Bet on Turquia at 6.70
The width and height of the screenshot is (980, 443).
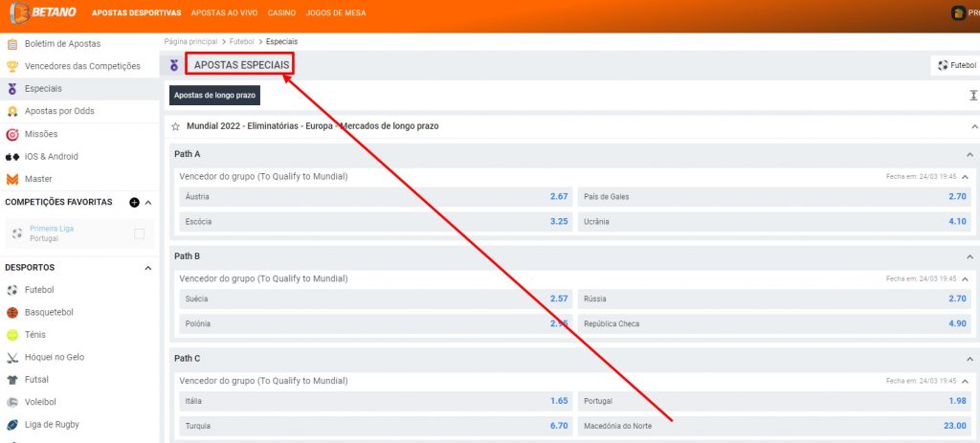tap(375, 426)
